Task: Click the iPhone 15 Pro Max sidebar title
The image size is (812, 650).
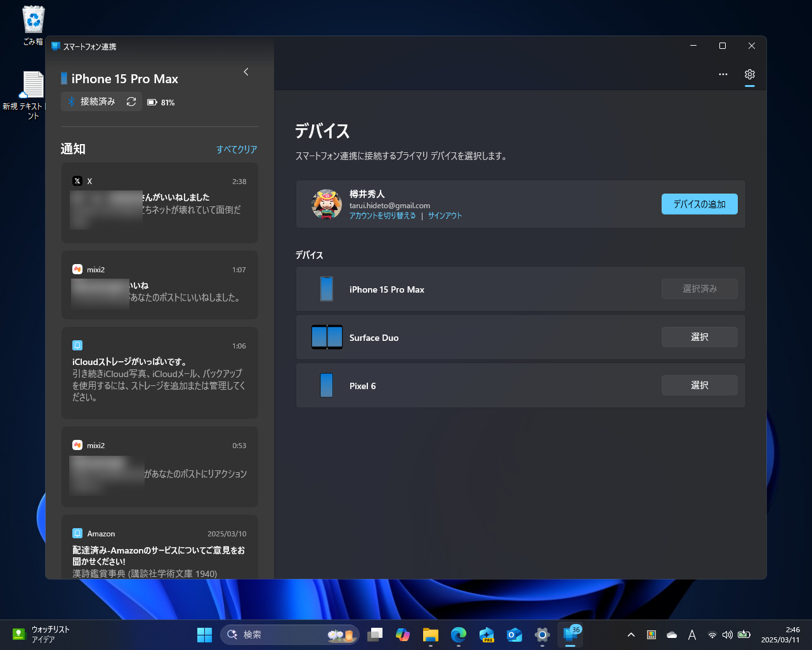Action: (x=125, y=79)
